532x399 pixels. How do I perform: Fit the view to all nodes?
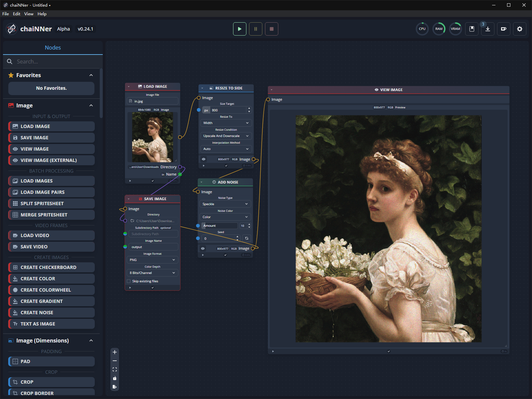point(115,369)
